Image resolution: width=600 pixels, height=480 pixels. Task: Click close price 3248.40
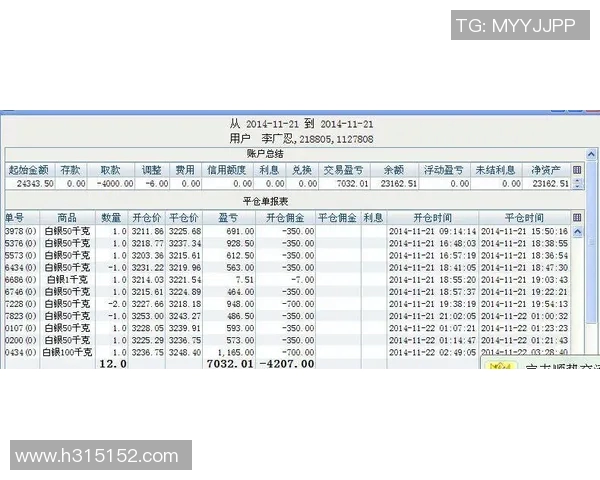(x=185, y=352)
